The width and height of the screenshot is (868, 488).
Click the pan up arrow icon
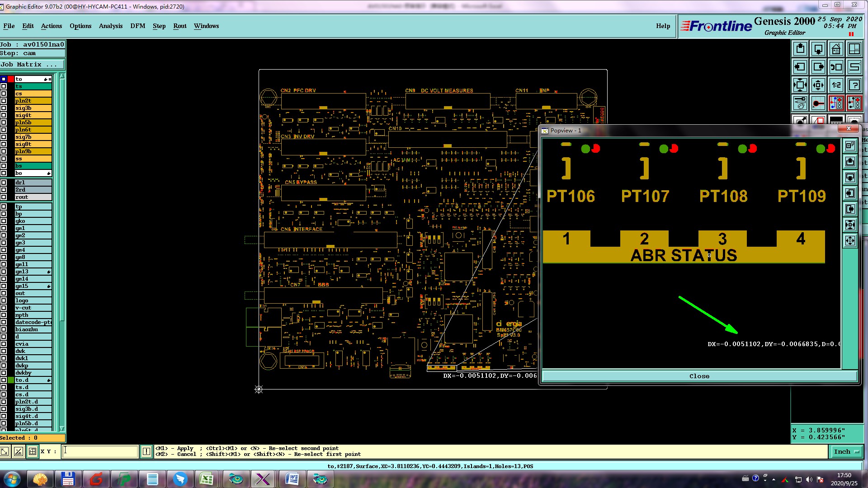click(x=800, y=49)
